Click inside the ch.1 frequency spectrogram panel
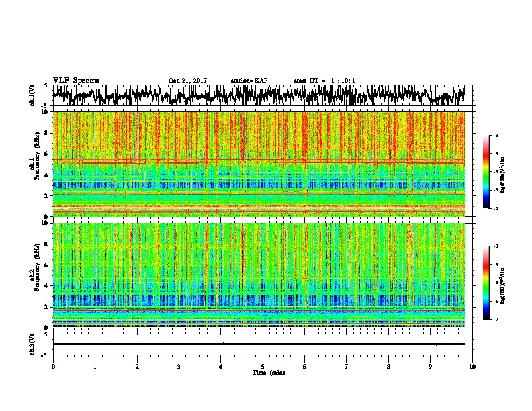Image resolution: width=532 pixels, height=411 pixels. click(x=259, y=164)
